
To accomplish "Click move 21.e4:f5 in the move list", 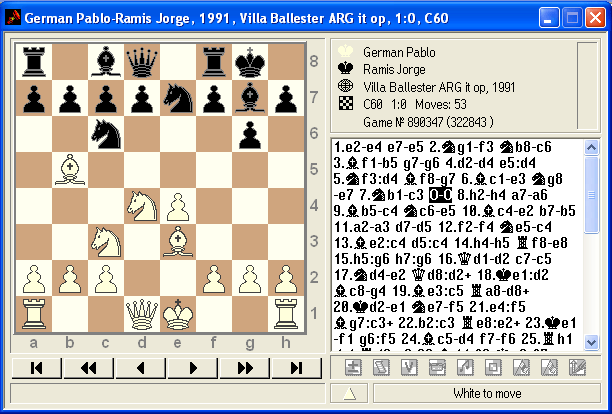I will coord(497,307).
